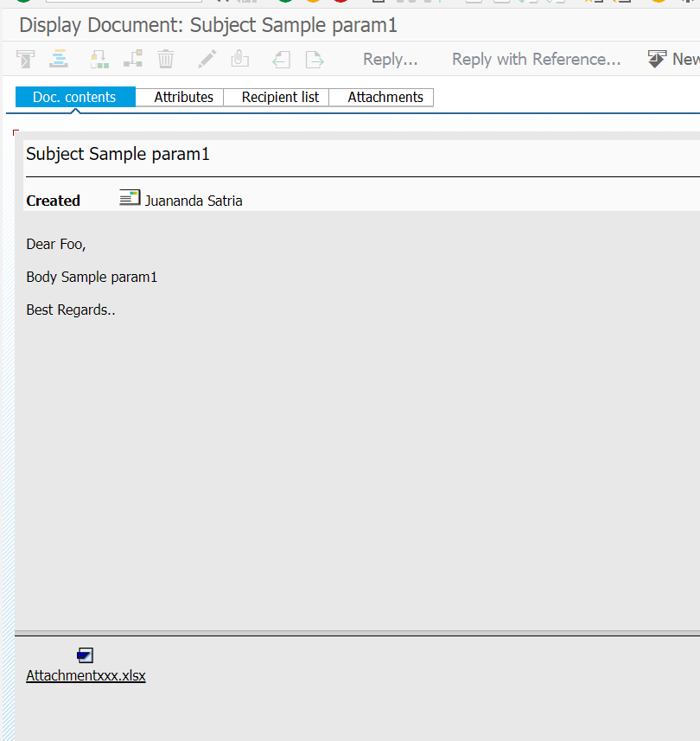The height and width of the screenshot is (741, 700).
Task: Click the business card icon beside Juananda Satria
Action: coord(130,199)
